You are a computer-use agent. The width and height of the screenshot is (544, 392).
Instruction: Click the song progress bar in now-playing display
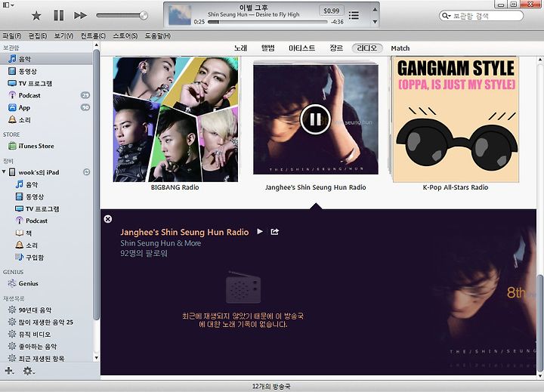click(267, 22)
